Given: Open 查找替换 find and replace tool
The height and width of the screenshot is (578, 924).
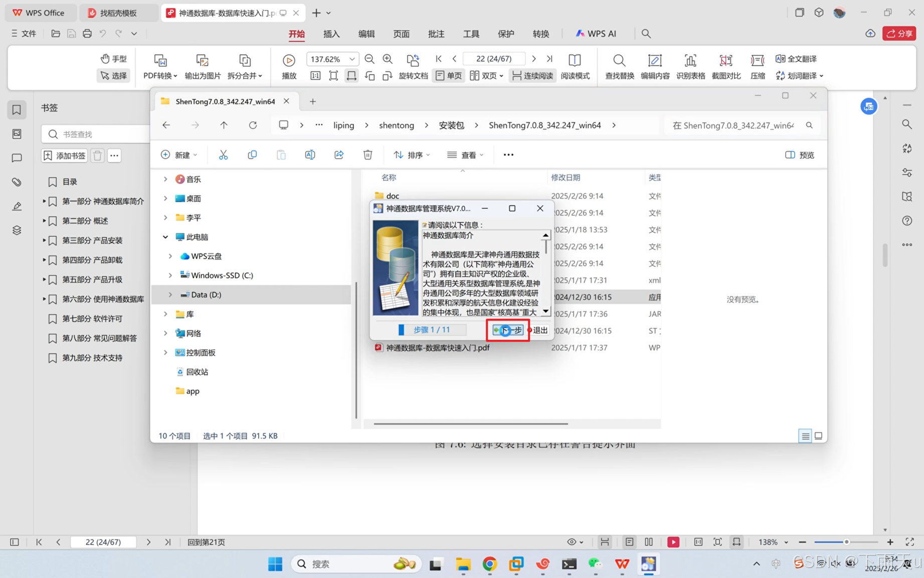Looking at the screenshot, I should click(620, 67).
